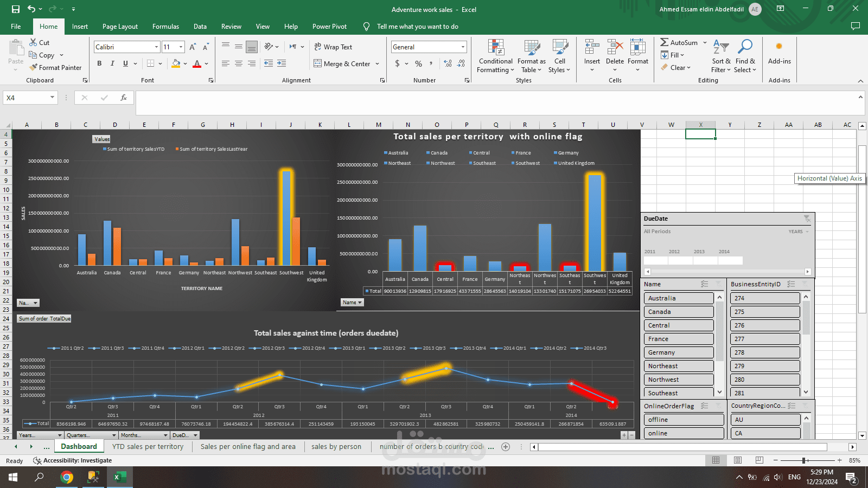Switch to Page Layout view
Viewport: 868px width, 488px height.
pos(738,460)
